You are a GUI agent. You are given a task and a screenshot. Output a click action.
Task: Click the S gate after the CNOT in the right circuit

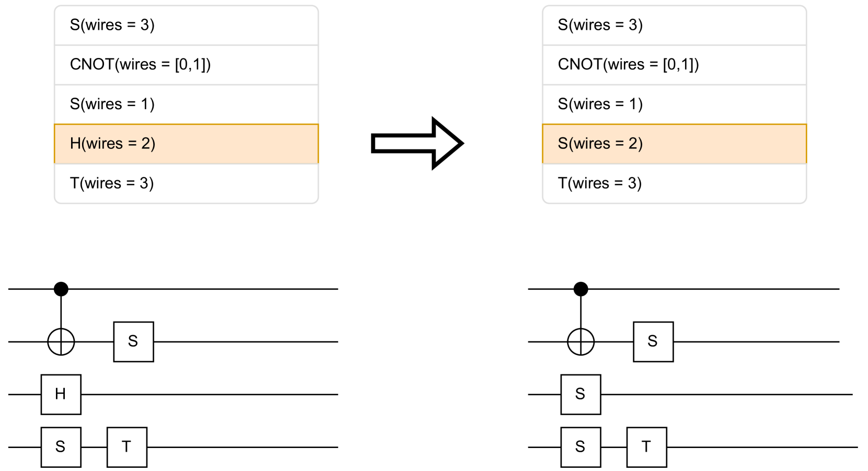(653, 342)
